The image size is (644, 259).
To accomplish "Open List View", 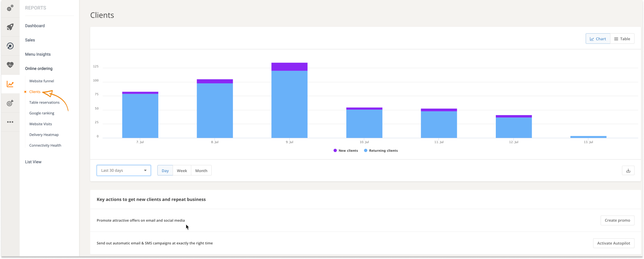I will point(33,162).
